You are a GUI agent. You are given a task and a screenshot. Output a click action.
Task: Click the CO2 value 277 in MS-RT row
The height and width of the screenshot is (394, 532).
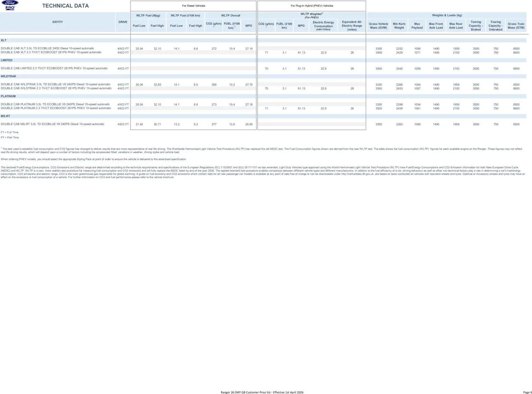click(214, 125)
